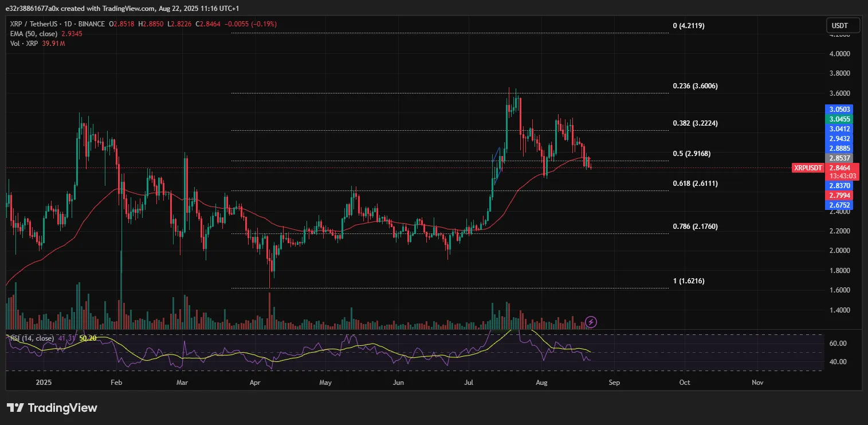868x425 pixels.
Task: Select the Vol · XRP indicator label
Action: 24,44
